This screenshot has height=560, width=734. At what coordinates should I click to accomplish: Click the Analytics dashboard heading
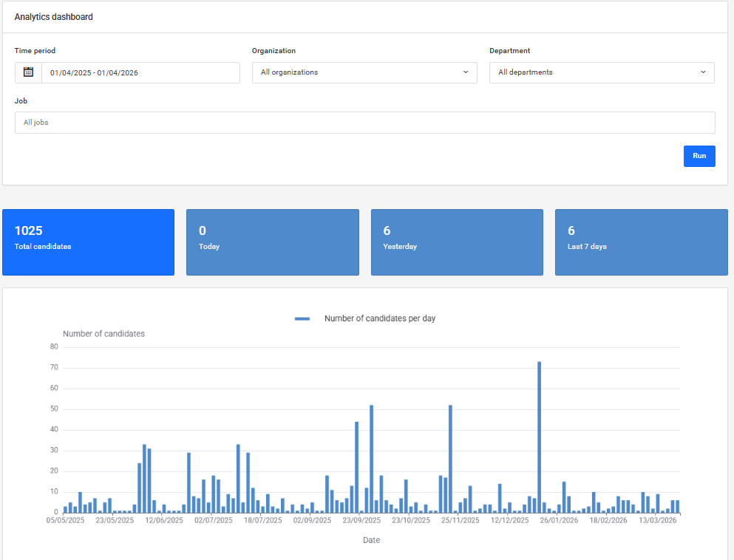point(54,16)
